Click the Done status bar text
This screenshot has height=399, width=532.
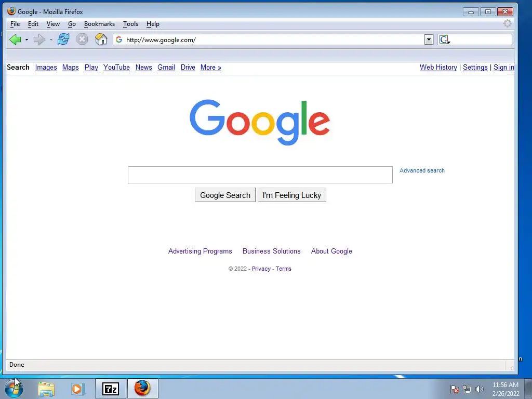click(17, 365)
